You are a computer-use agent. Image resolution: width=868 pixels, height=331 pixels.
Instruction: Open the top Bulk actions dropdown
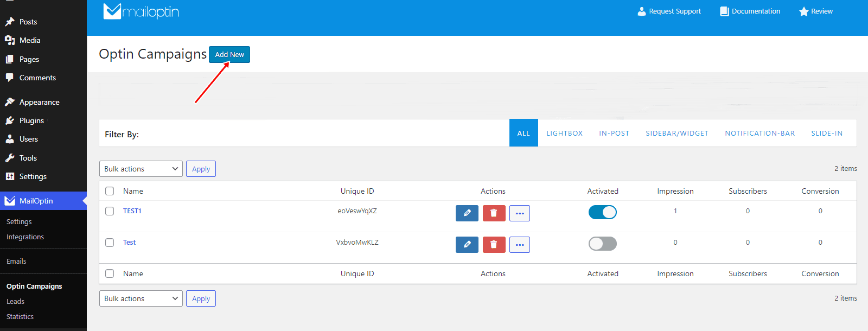(x=141, y=169)
